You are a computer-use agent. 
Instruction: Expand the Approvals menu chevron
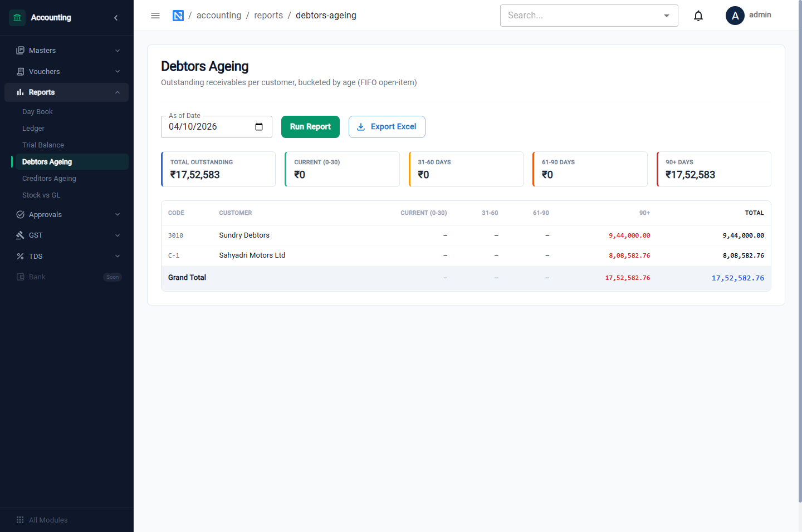pos(118,215)
